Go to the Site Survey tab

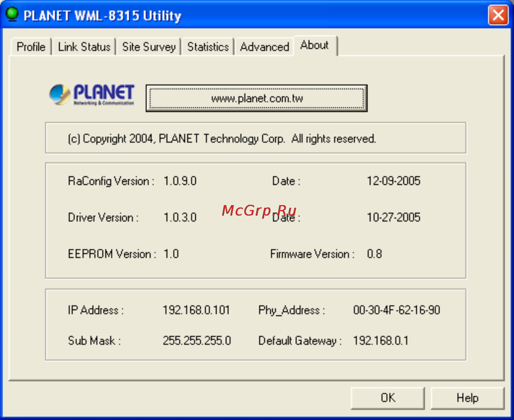point(149,47)
